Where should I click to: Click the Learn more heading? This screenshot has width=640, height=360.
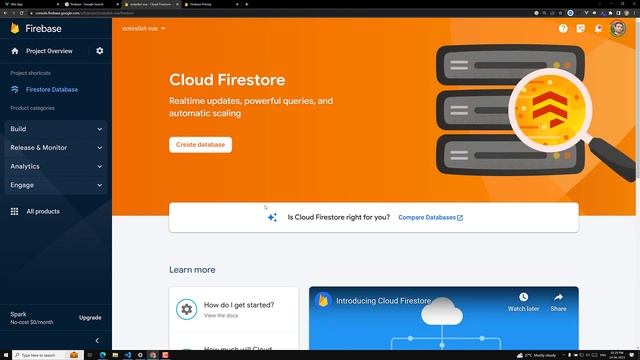coord(192,270)
